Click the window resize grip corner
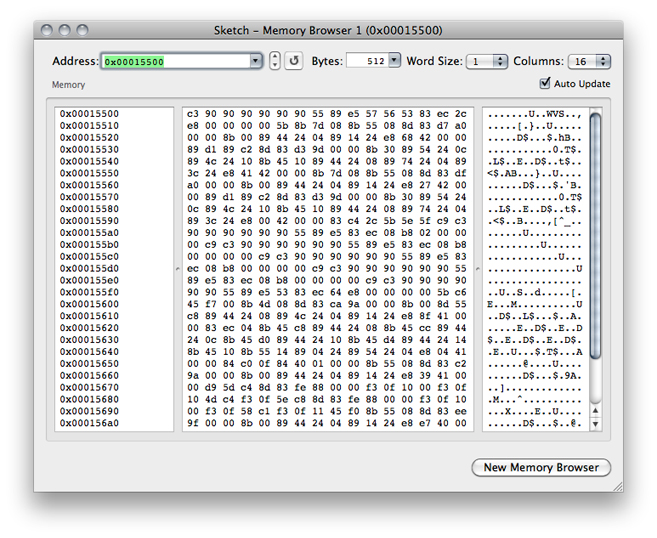This screenshot has width=657, height=538. [x=617, y=486]
